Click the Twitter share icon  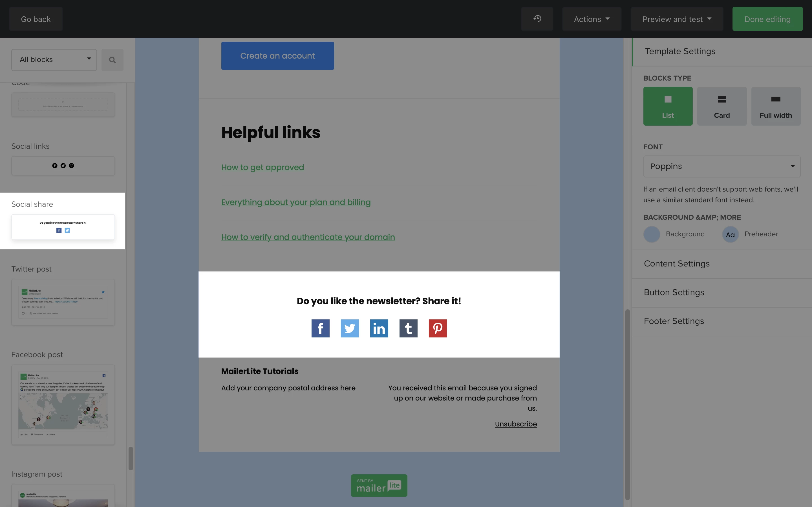(x=350, y=328)
